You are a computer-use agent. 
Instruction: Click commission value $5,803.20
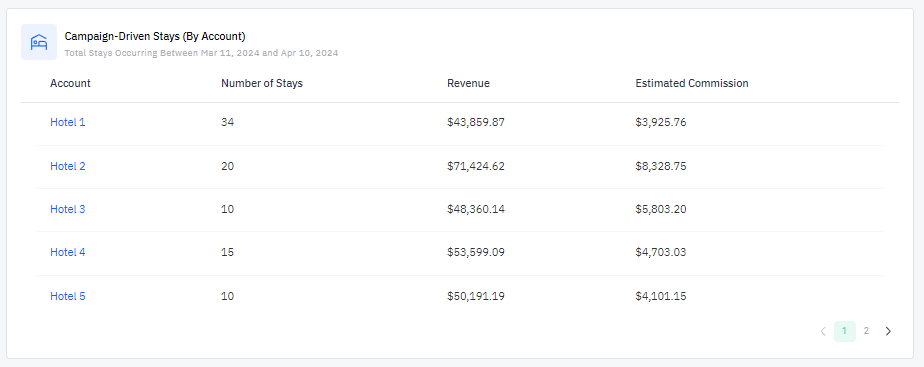[x=661, y=209]
